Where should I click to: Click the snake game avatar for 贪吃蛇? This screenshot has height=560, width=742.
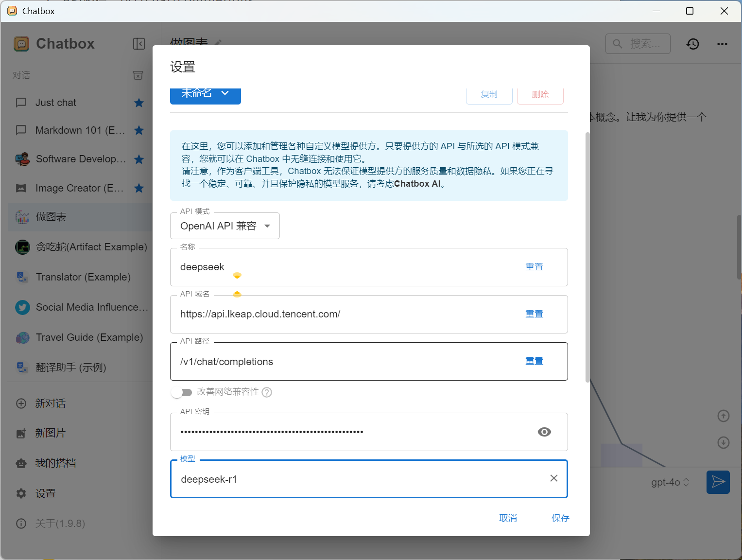coord(22,247)
